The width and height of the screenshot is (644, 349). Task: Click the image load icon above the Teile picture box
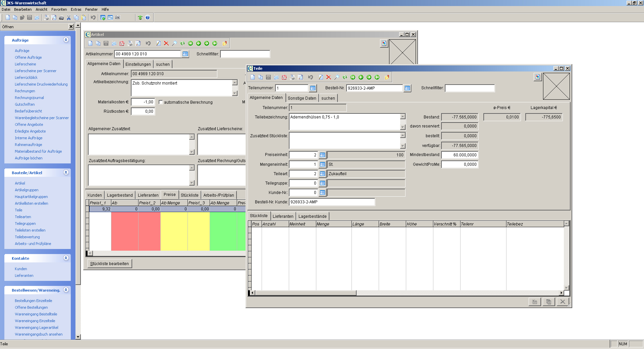(538, 77)
